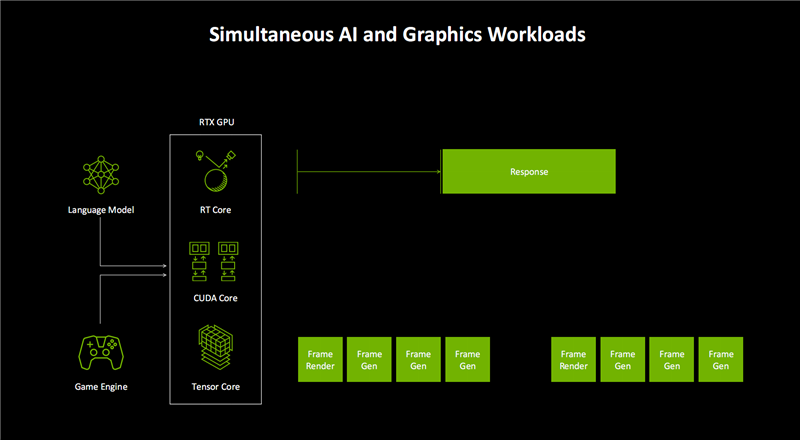The image size is (800, 440).
Task: Click the arrowhead entering the RTX GPU box
Action: tap(164, 268)
